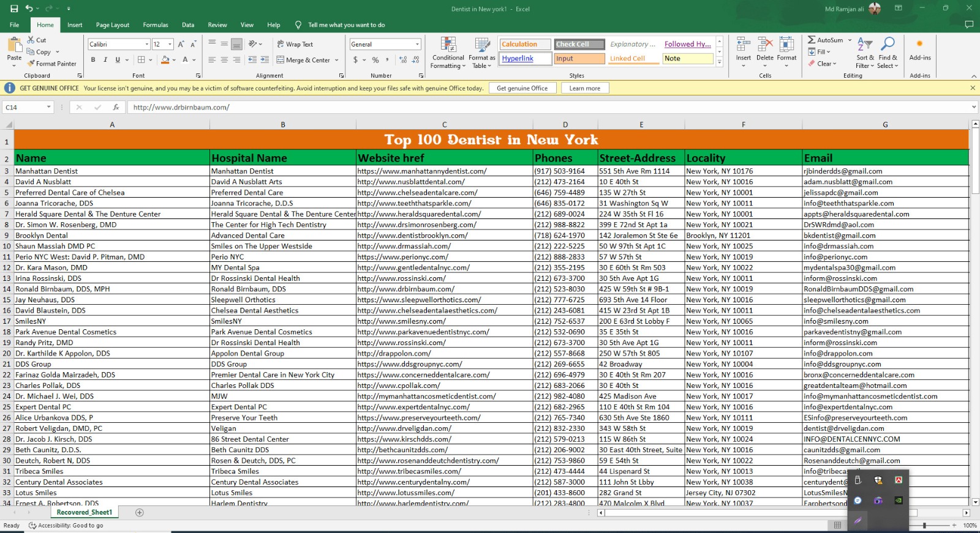
Task: Toggle Center horizontal alignment
Action: click(x=224, y=60)
